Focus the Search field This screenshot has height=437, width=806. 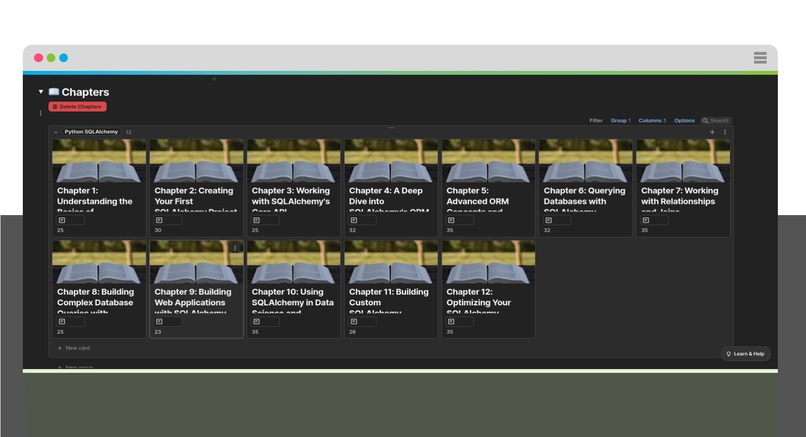coord(716,120)
